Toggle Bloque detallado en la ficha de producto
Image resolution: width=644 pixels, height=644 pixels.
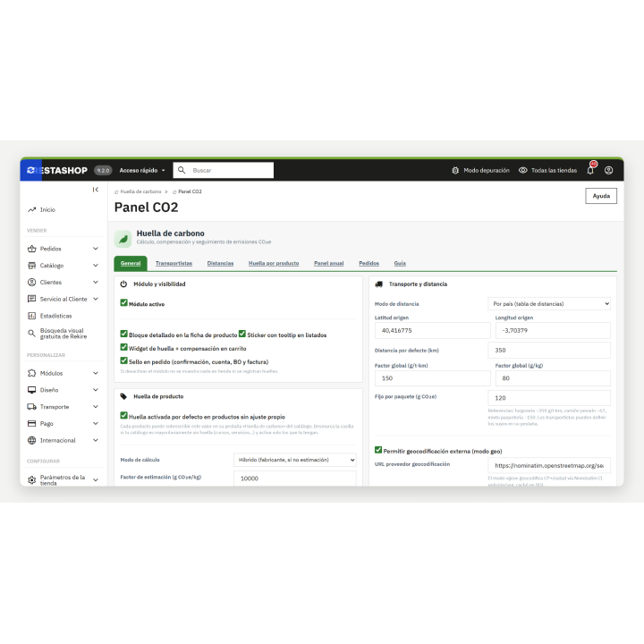[x=123, y=334]
